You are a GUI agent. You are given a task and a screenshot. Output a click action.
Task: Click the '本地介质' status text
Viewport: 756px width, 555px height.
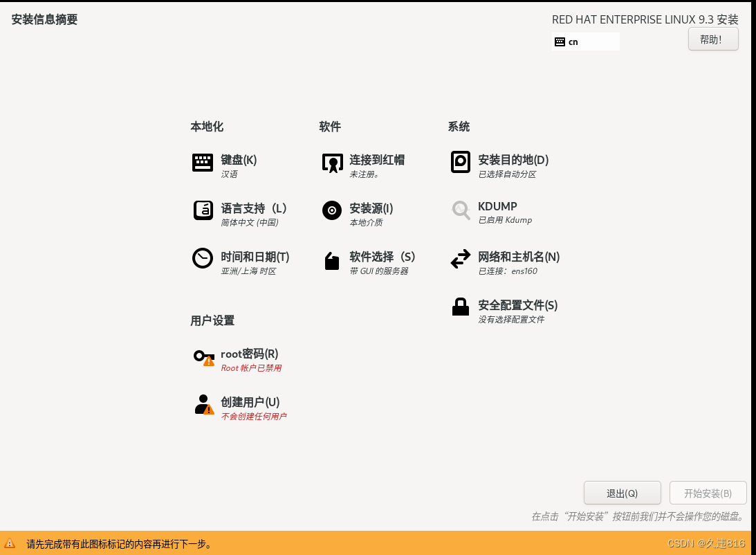pyautogui.click(x=366, y=222)
